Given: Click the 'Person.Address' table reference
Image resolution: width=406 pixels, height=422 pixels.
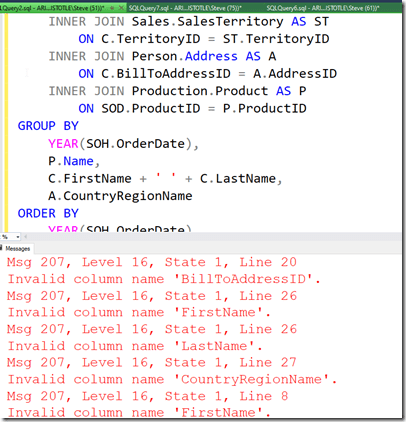Looking at the screenshot, I should (x=185, y=56).
